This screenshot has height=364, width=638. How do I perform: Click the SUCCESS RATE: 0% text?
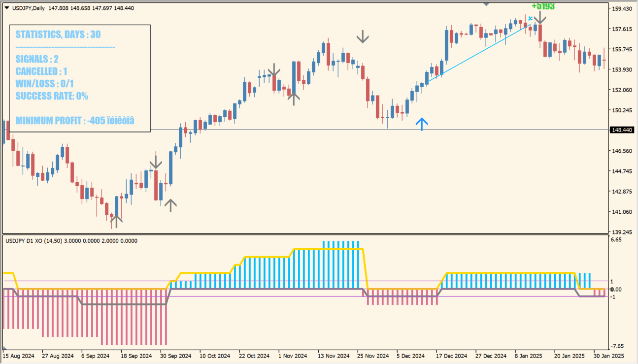click(52, 96)
